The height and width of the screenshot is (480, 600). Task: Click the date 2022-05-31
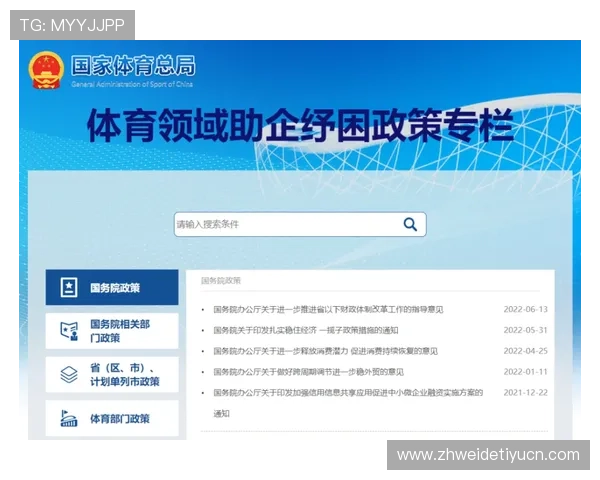(525, 330)
